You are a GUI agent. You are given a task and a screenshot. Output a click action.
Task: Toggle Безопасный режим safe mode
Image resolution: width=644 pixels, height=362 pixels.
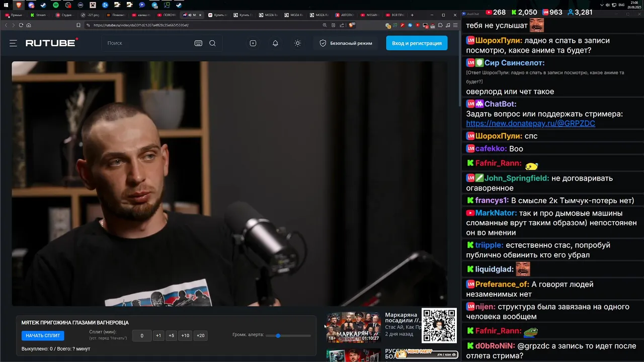click(x=346, y=43)
